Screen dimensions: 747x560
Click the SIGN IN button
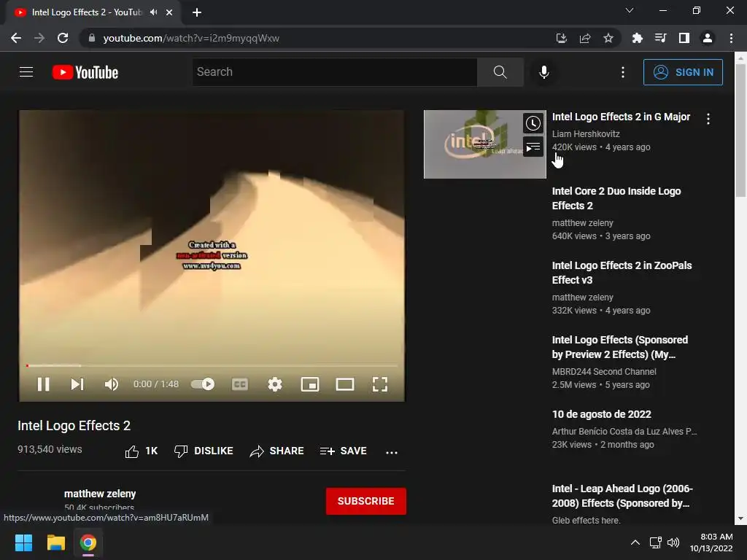tap(683, 72)
